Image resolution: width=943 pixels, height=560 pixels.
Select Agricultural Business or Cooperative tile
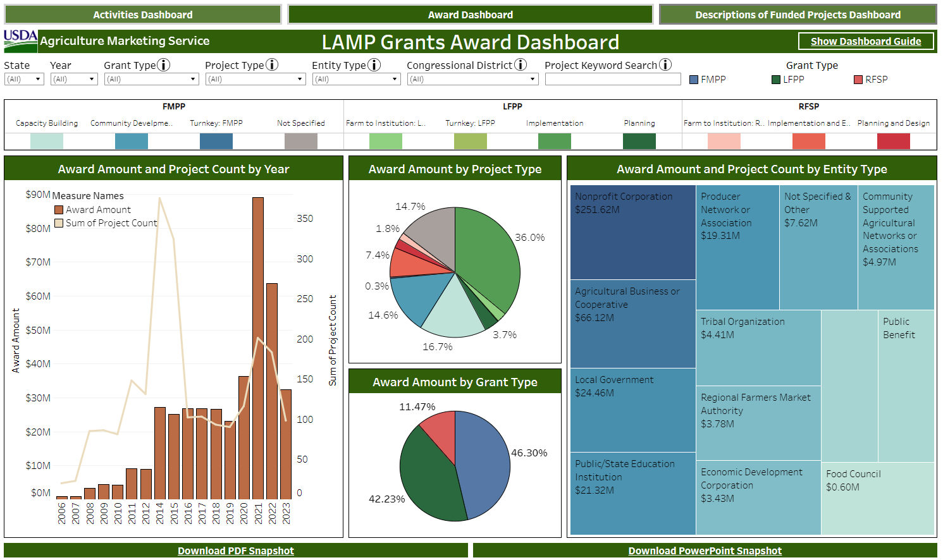tap(633, 324)
